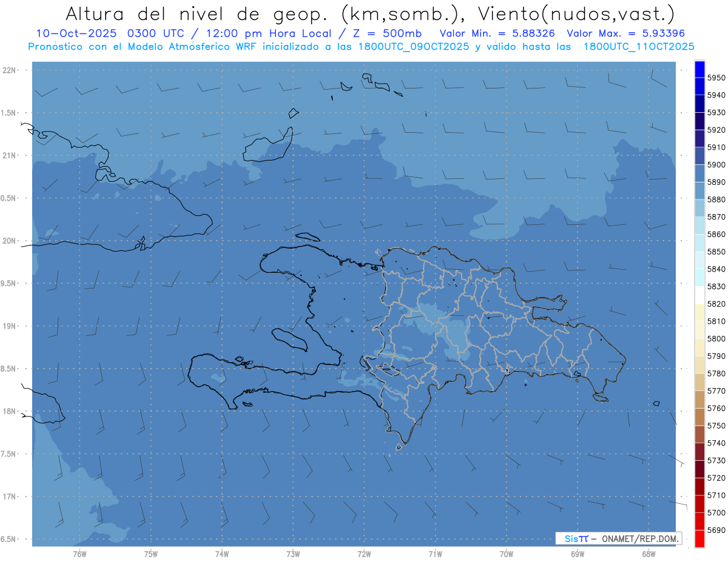The width and height of the screenshot is (728, 562).
Task: Click the '5950' colorbar value
Action: 716,78
